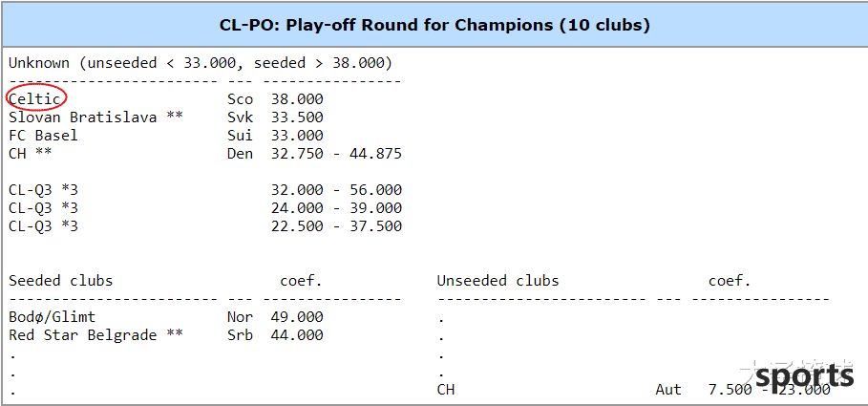Click the Sco country code
The width and height of the screenshot is (868, 406).
click(x=240, y=99)
